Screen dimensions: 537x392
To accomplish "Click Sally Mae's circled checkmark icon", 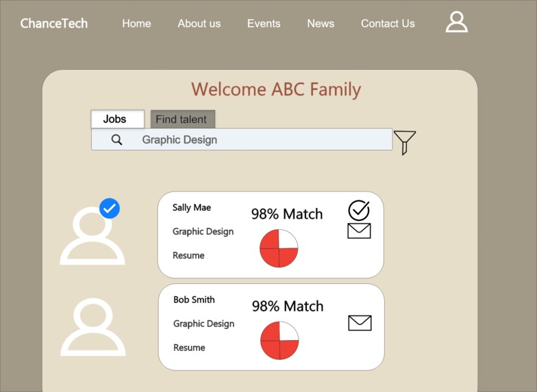I will click(x=359, y=210).
